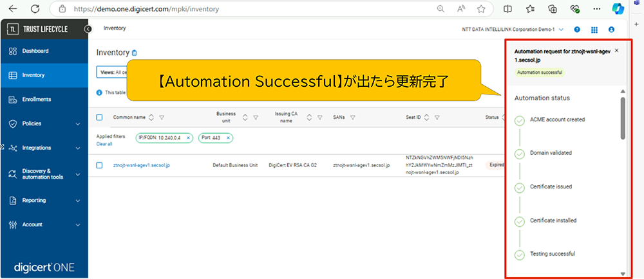Open the NTT DATA INTELLILINK account dropdown
644x279 pixels.
pos(512,30)
